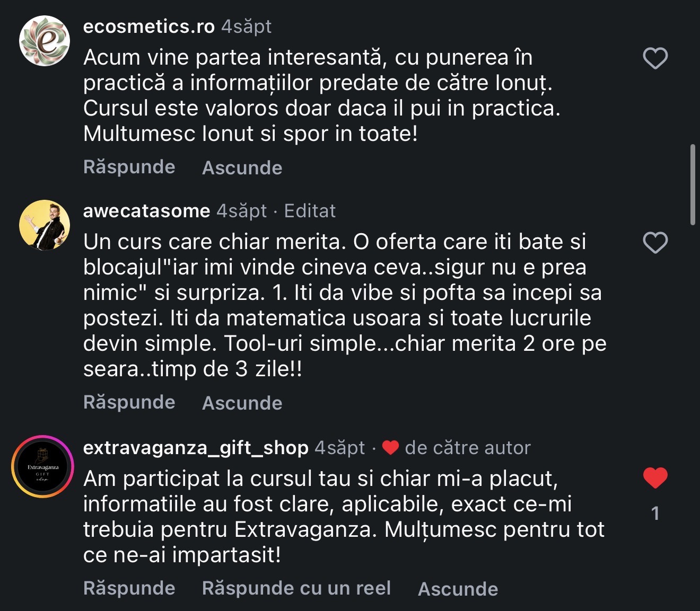Like the ecosmetics.ro comment with heart
This screenshot has width=700, height=611.
[655, 58]
